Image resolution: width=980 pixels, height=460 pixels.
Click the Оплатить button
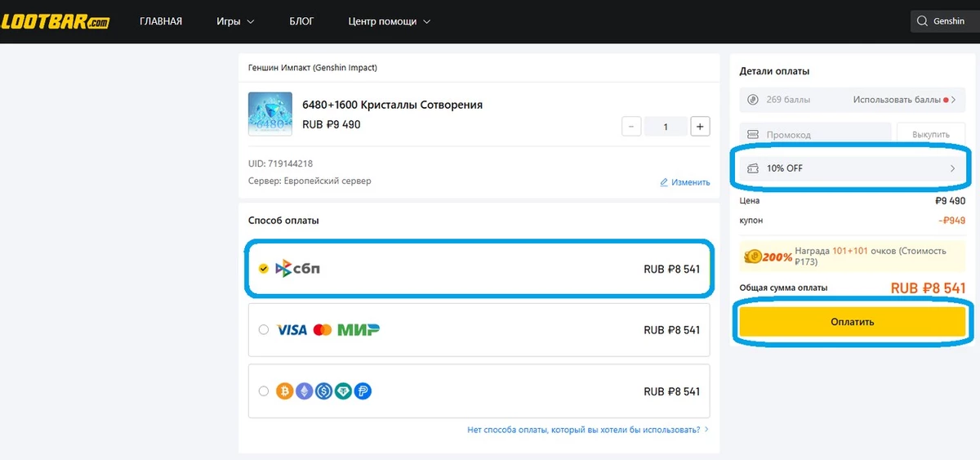853,322
